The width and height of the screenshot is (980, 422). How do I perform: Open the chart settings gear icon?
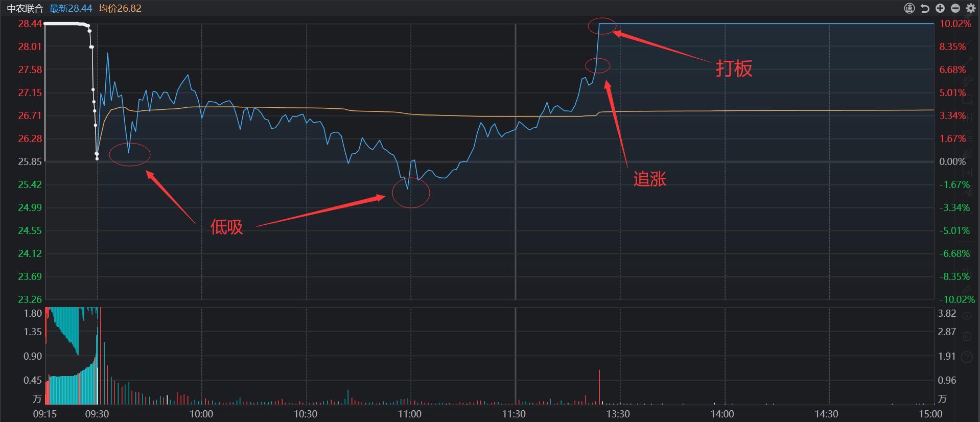point(970,8)
